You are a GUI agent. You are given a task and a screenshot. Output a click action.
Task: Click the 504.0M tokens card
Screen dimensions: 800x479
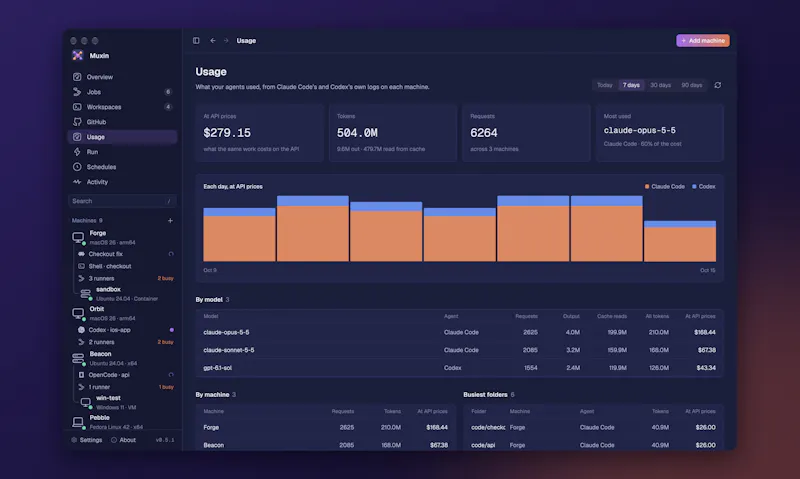coord(393,133)
